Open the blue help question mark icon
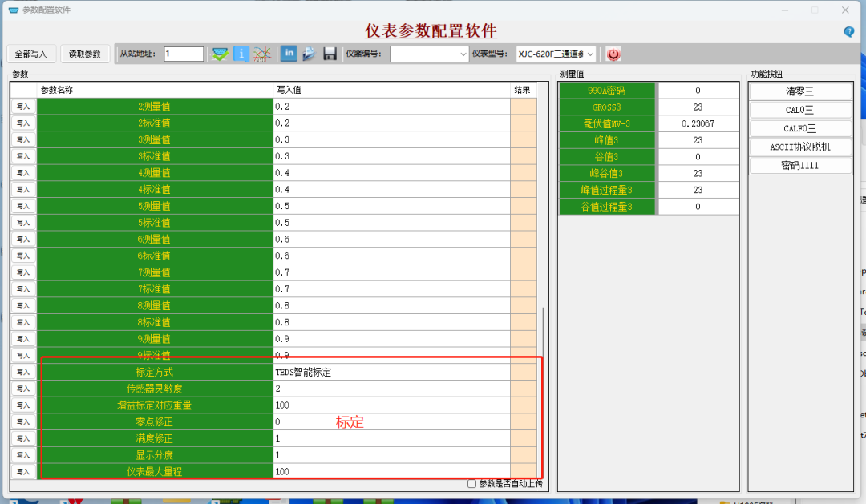 pos(849,31)
